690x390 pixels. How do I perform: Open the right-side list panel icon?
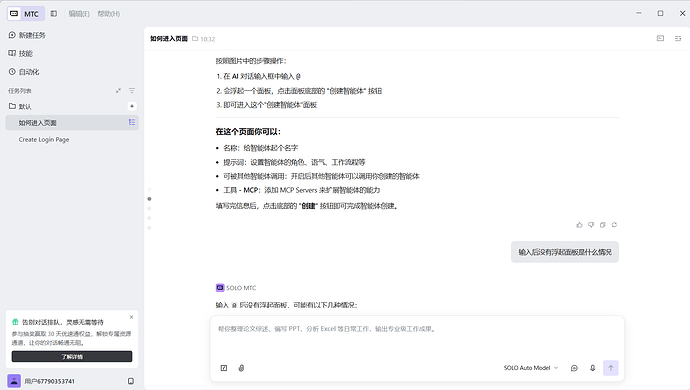pos(678,39)
